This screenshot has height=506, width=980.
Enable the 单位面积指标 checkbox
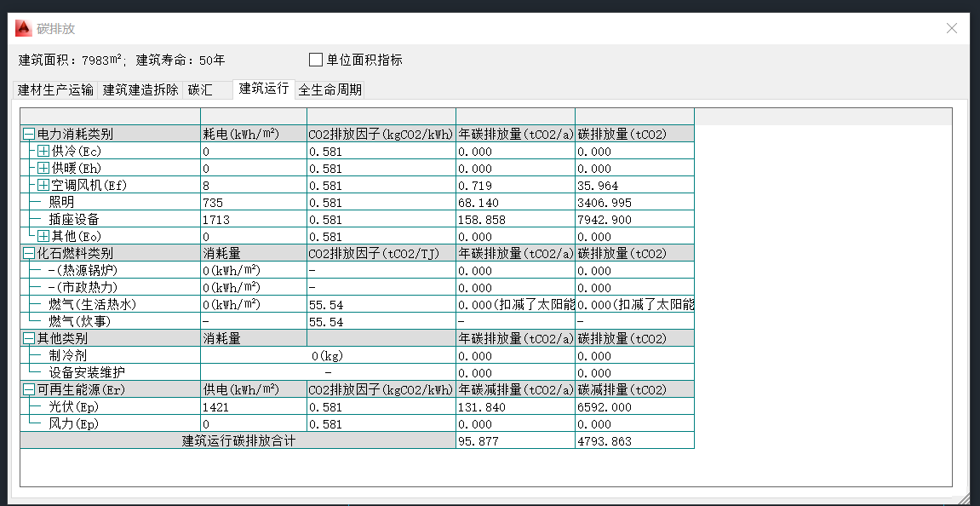click(316, 60)
